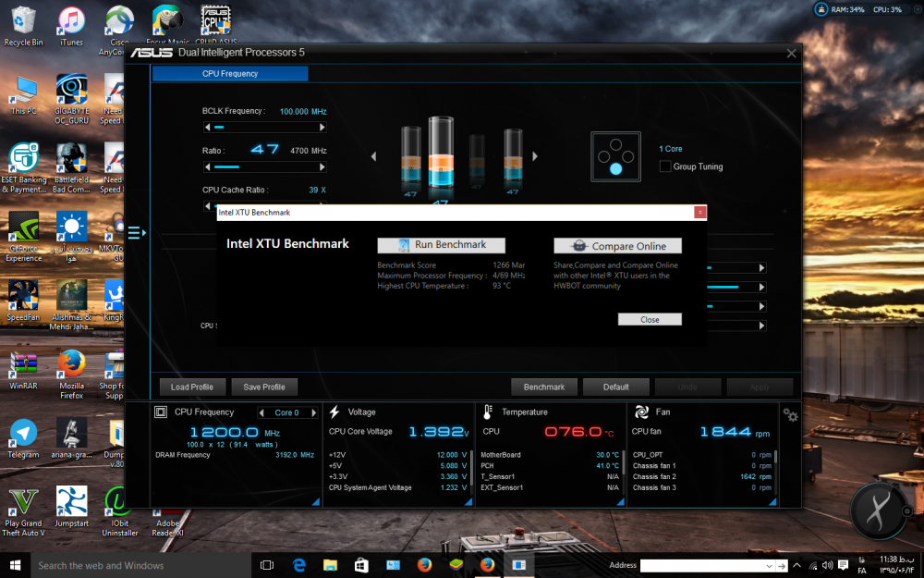924x578 pixels.
Task: Open GeForce Experience desktop icon
Action: tap(24, 237)
